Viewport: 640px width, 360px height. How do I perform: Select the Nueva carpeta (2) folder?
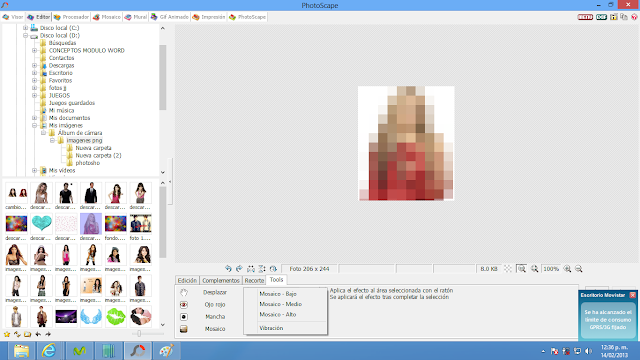98,156
